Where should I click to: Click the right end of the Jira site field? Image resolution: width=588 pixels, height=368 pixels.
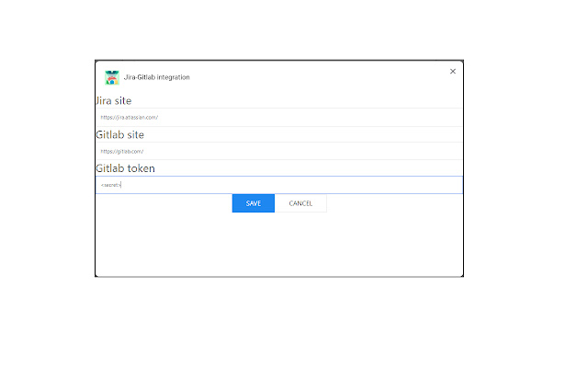click(450, 118)
